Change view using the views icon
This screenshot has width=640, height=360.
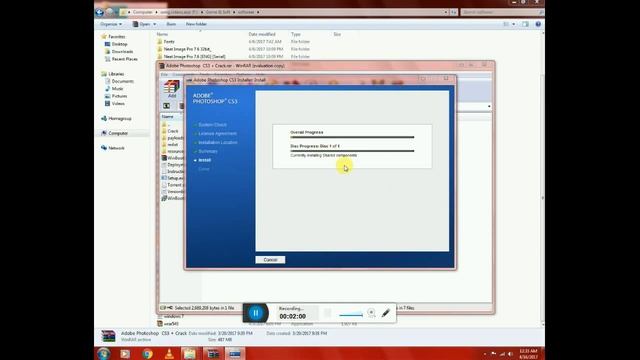click(506, 24)
